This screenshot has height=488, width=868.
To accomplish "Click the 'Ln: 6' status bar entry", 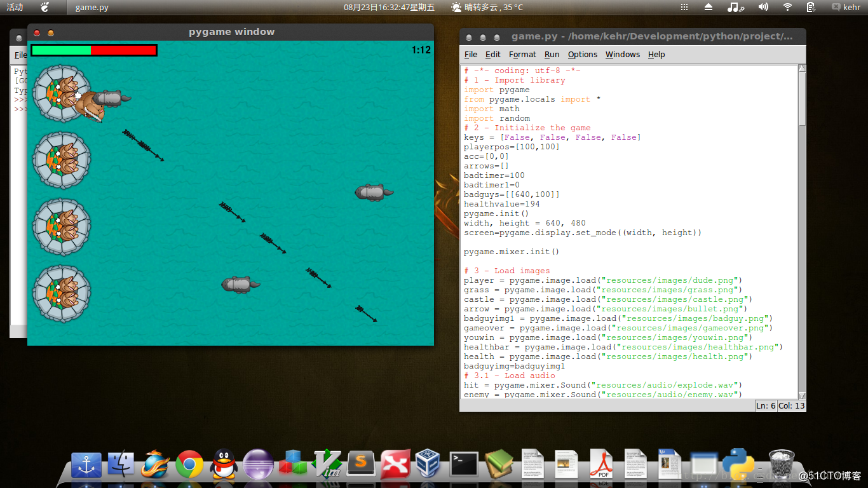I will [767, 405].
